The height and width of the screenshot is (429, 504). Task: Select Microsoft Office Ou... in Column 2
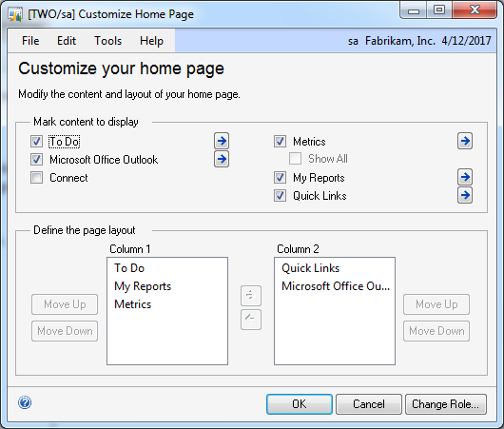tap(335, 286)
